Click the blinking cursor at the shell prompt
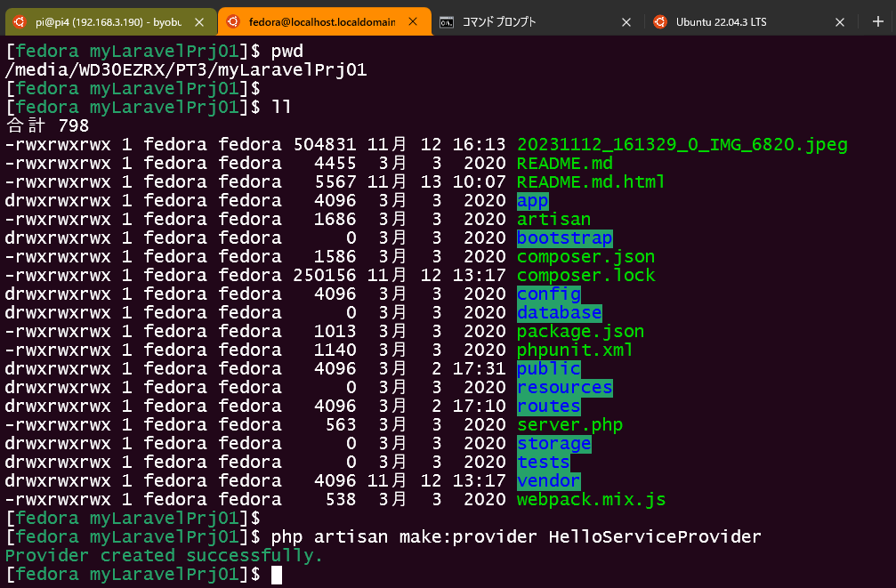896x588 pixels. pos(276,574)
